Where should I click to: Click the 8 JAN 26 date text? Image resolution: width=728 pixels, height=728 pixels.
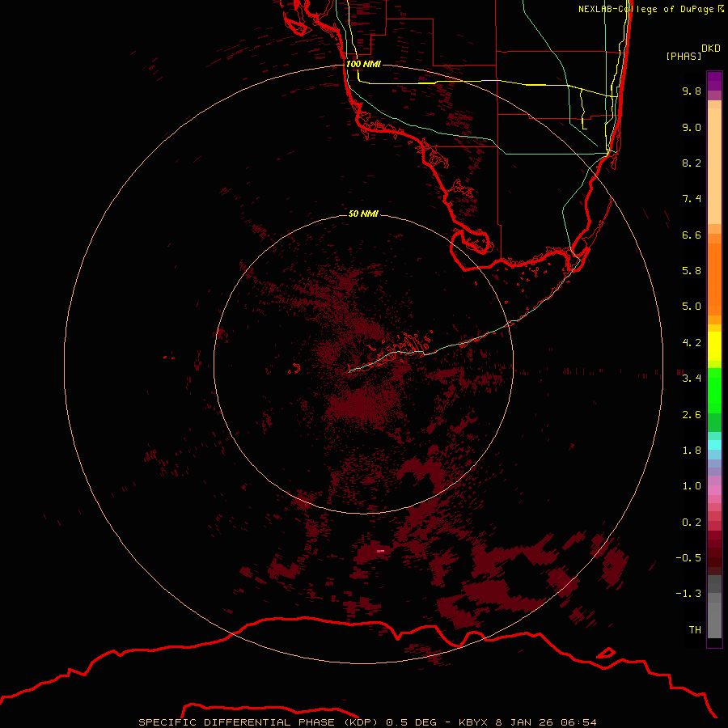tap(524, 722)
